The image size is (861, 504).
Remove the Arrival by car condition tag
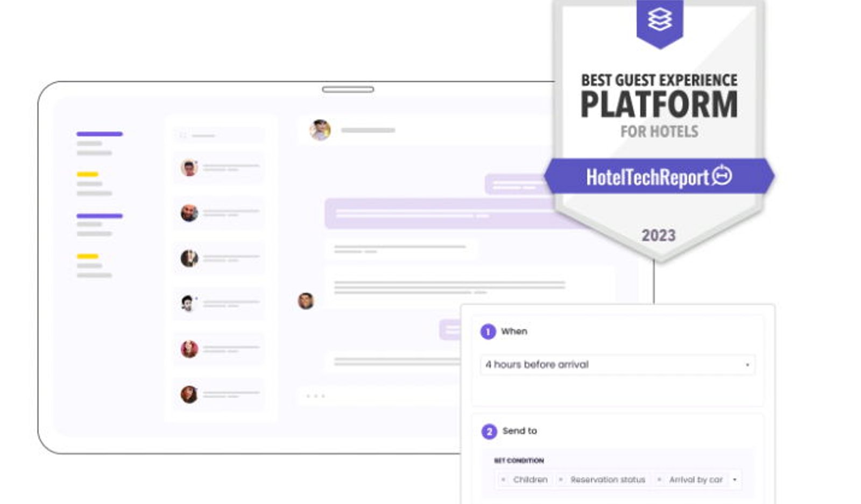659,479
